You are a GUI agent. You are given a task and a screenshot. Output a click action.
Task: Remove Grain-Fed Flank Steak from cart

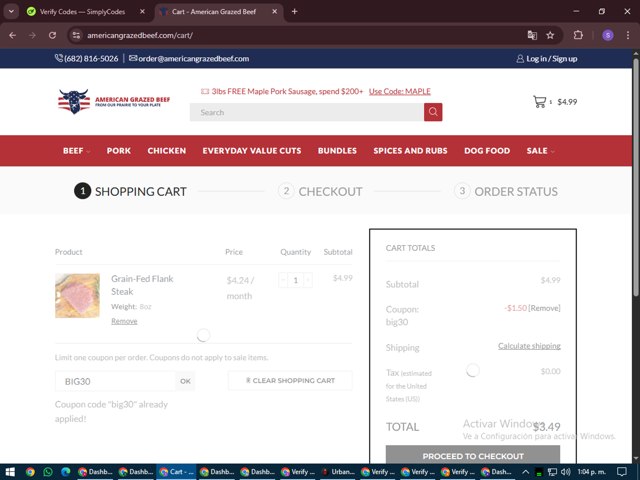[124, 322]
